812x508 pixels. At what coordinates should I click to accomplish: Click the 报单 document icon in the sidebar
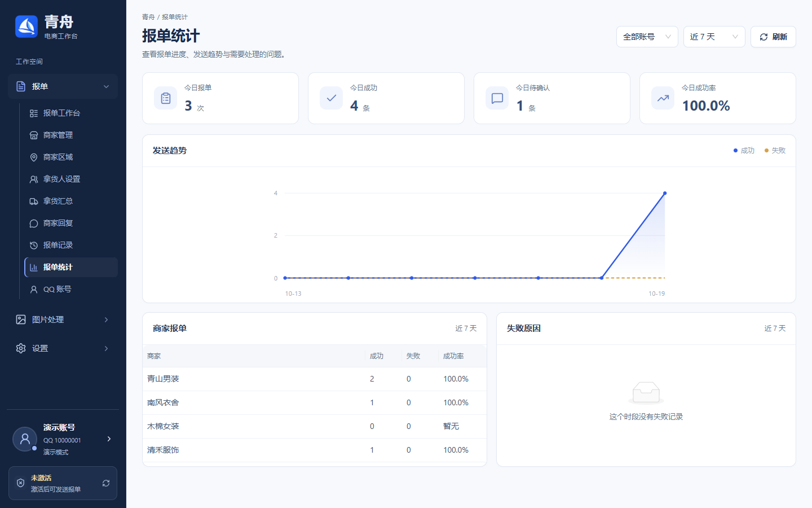tap(21, 86)
